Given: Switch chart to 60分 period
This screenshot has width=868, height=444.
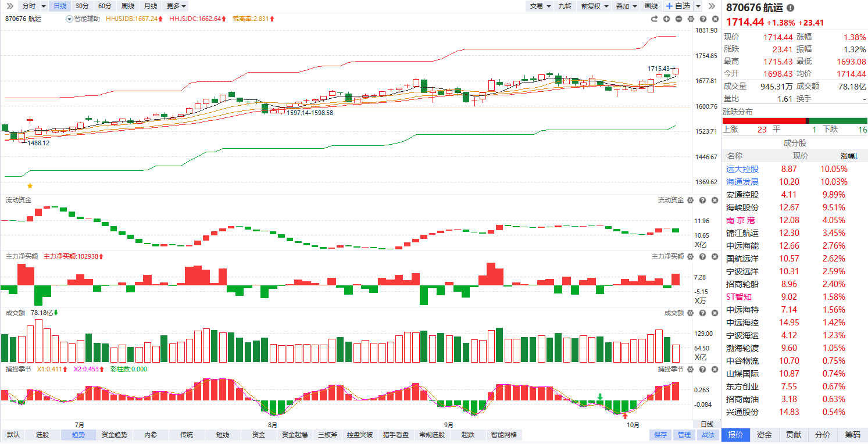Looking at the screenshot, I should (x=105, y=6).
